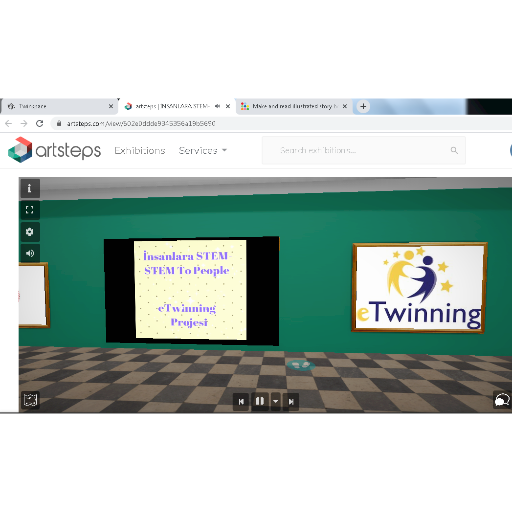Viewport: 512px width, 512px height.
Task: Expand the tour stops dropdown arrow
Action: coord(275,401)
